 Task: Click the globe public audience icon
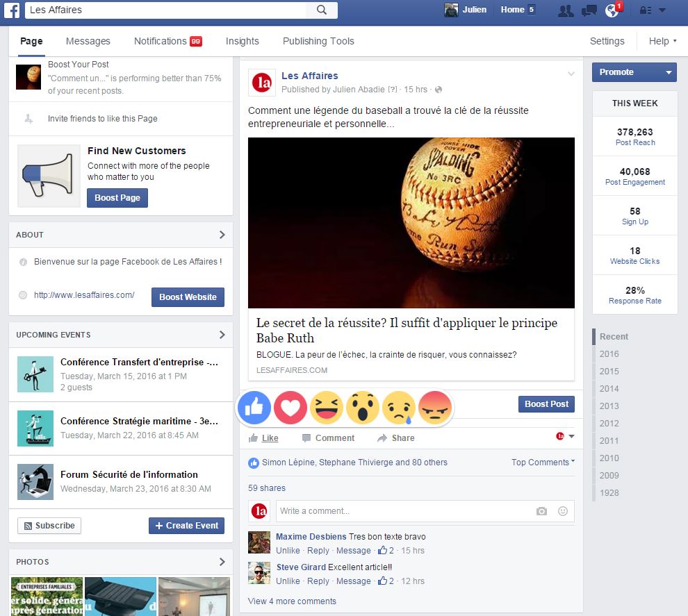tap(439, 90)
